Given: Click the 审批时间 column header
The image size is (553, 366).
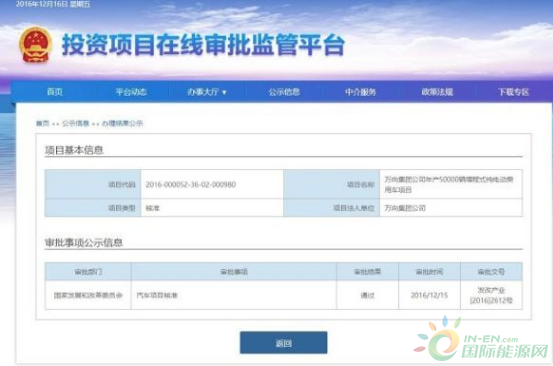Looking at the screenshot, I should pyautogui.click(x=429, y=272).
